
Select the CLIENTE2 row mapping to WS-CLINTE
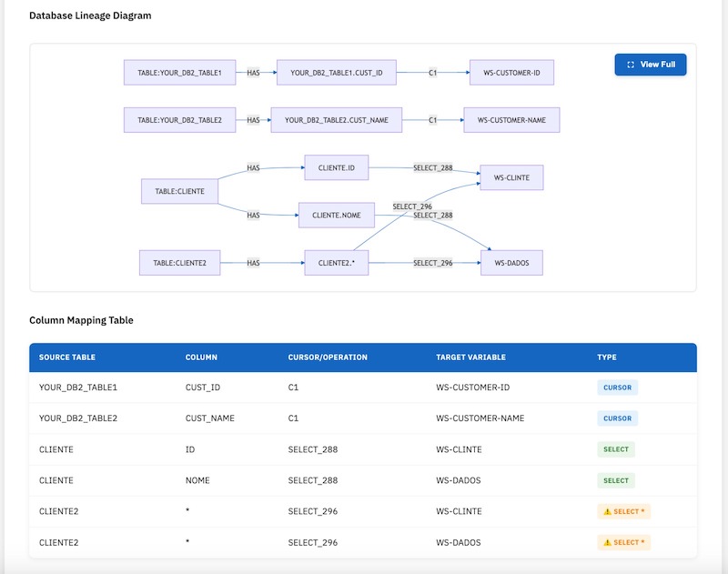tap(273, 511)
